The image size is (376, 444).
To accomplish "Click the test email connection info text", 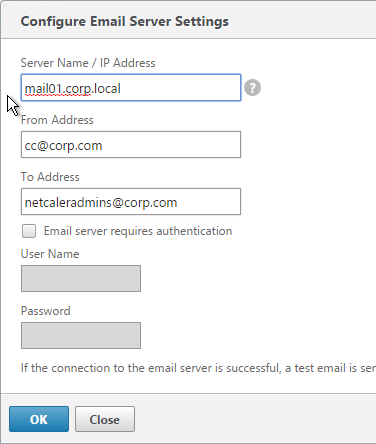I will point(198,368).
